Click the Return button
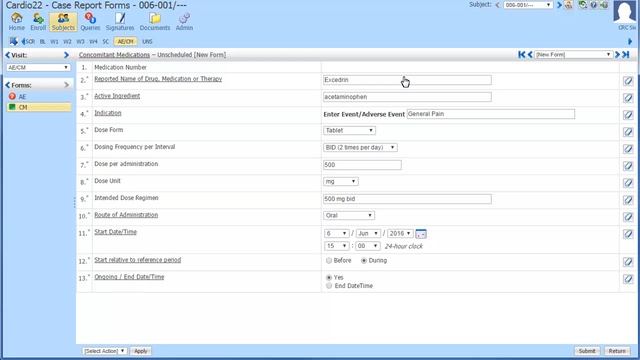 [x=617, y=351]
